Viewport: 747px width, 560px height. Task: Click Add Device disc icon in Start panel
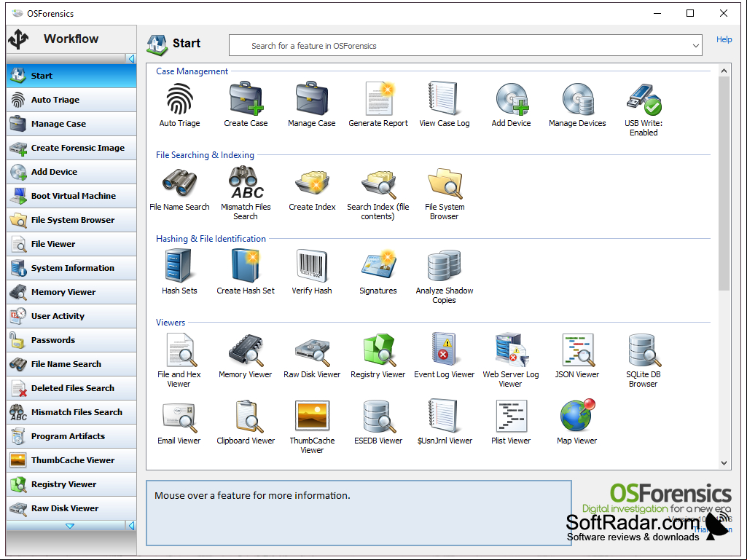(511, 105)
